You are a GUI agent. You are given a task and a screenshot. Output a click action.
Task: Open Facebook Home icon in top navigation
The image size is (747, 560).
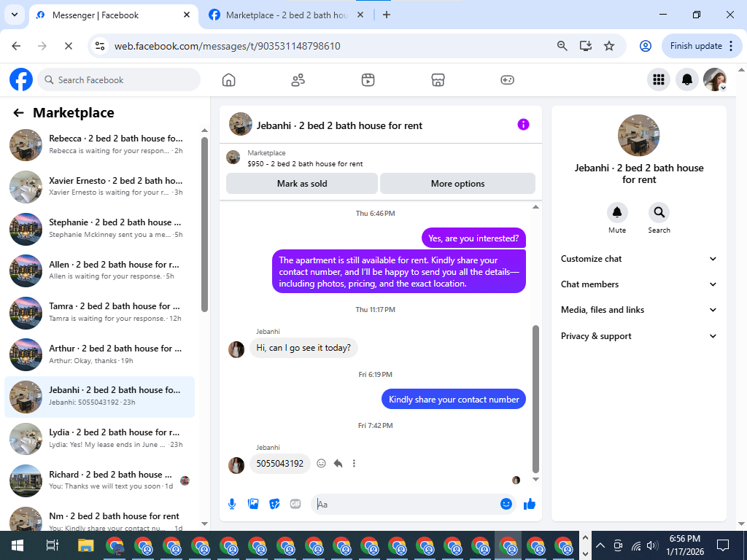(228, 80)
